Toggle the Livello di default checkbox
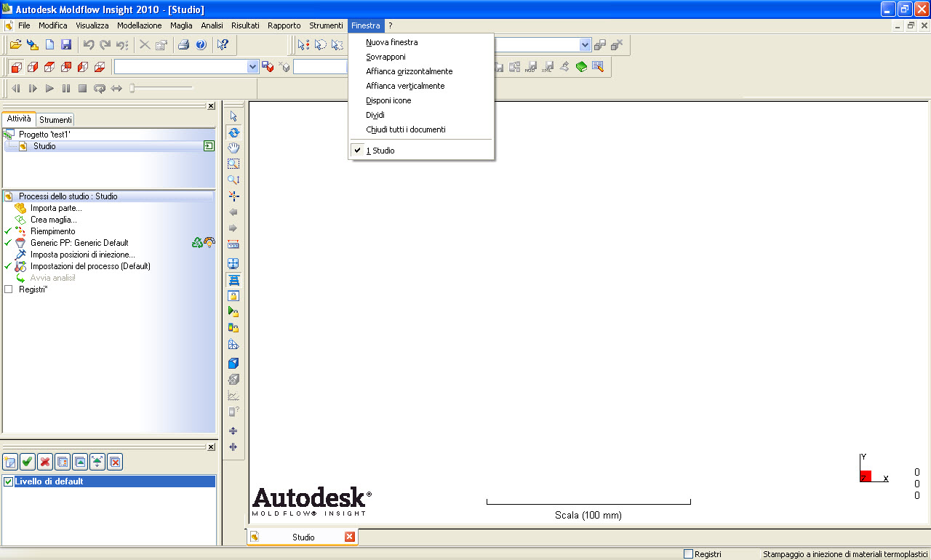 (x=9, y=481)
